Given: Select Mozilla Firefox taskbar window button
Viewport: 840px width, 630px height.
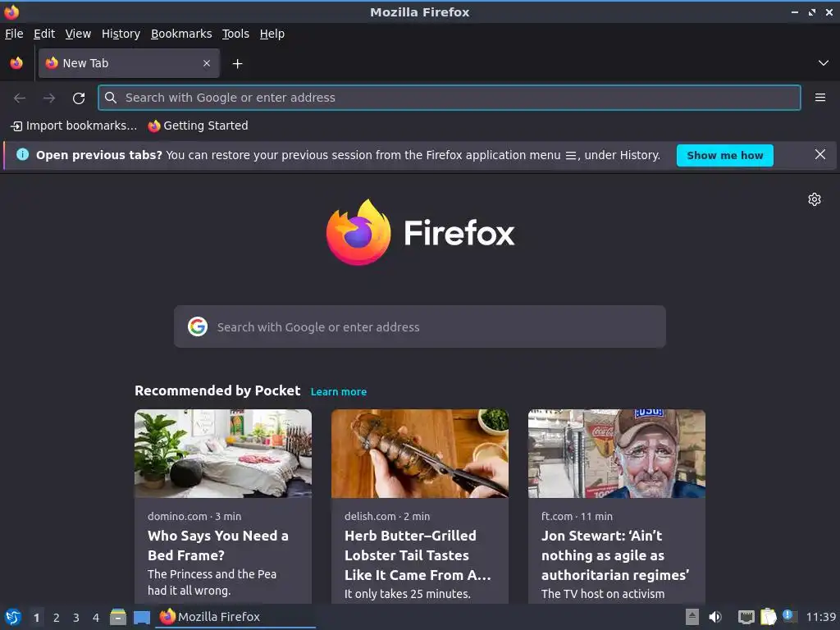Looking at the screenshot, I should (235, 617).
